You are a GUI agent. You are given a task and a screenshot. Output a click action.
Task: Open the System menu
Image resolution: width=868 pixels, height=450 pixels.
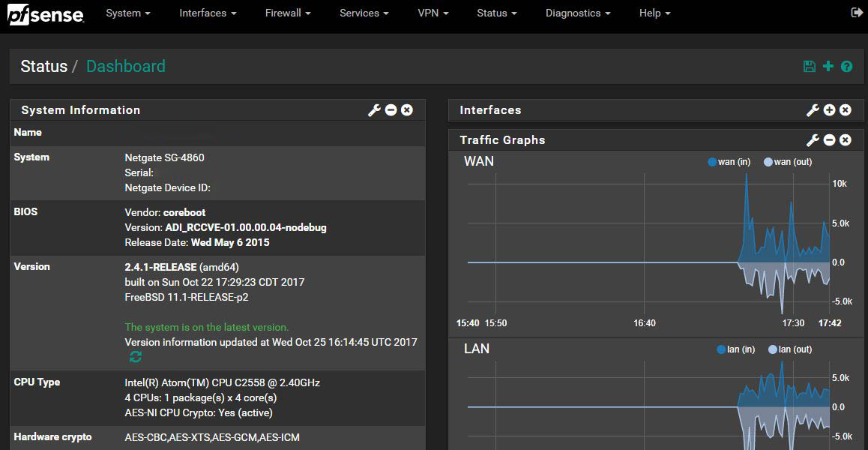pos(128,13)
